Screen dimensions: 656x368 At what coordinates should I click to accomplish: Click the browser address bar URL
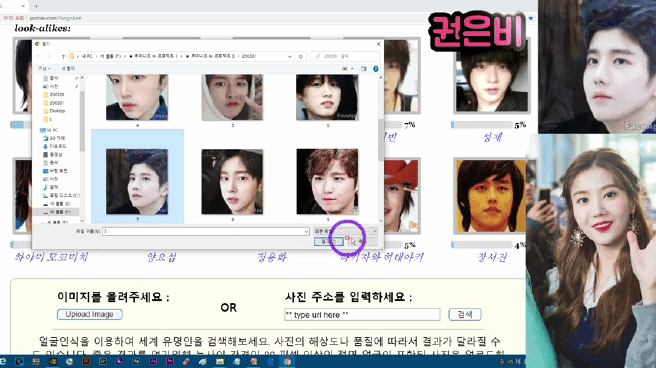[x=56, y=18]
